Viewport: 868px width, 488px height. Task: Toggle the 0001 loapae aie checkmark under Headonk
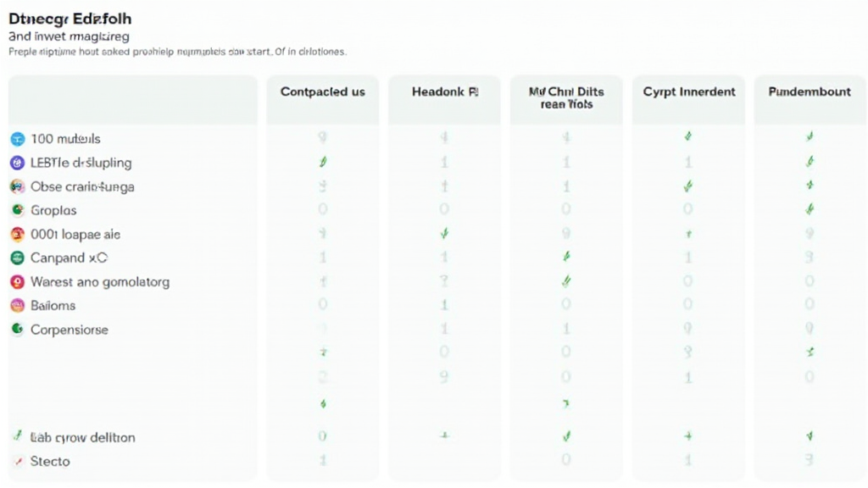(x=444, y=233)
